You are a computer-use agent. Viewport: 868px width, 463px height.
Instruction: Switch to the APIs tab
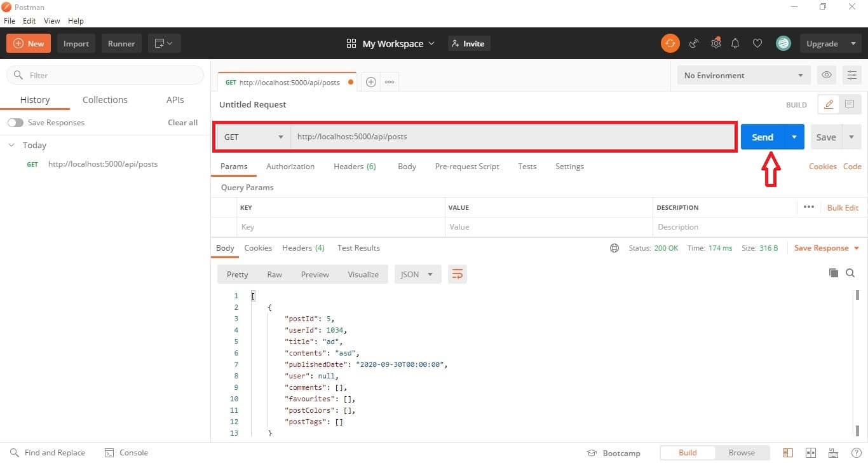[175, 100]
